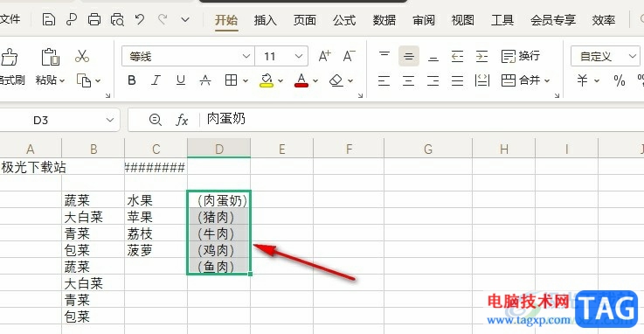
Task: Switch to the 审阅 tab
Action: coord(424,20)
